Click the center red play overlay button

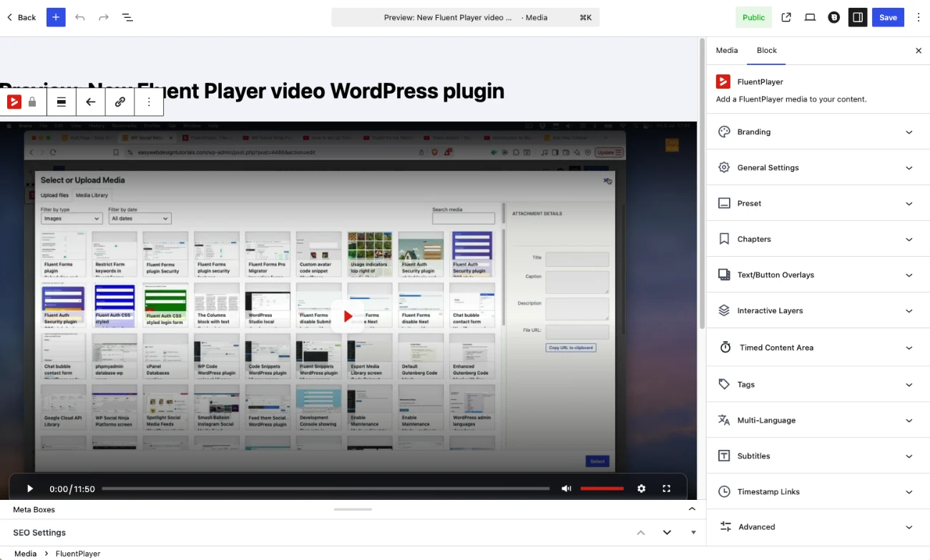(x=348, y=316)
